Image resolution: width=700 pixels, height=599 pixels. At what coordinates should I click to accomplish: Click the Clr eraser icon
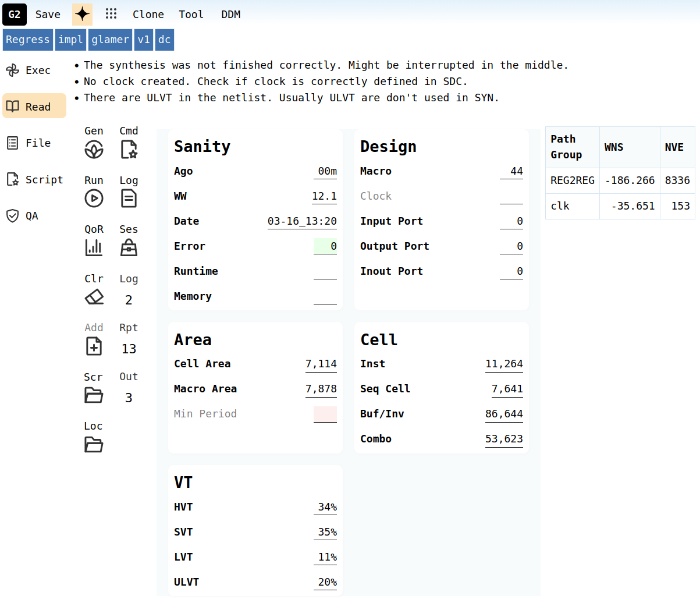click(94, 297)
